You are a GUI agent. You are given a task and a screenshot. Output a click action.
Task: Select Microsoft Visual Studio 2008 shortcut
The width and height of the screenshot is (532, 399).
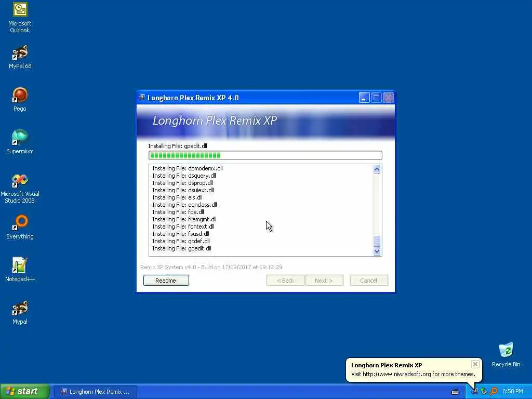[20, 188]
